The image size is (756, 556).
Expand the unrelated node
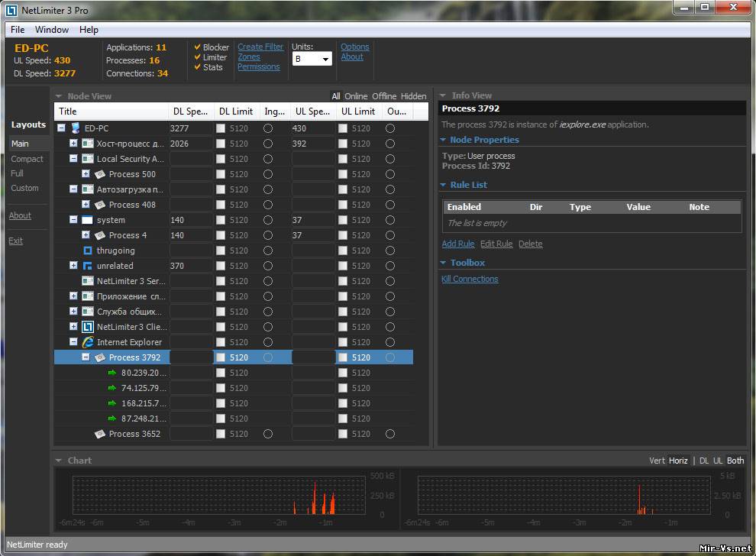coord(73,265)
